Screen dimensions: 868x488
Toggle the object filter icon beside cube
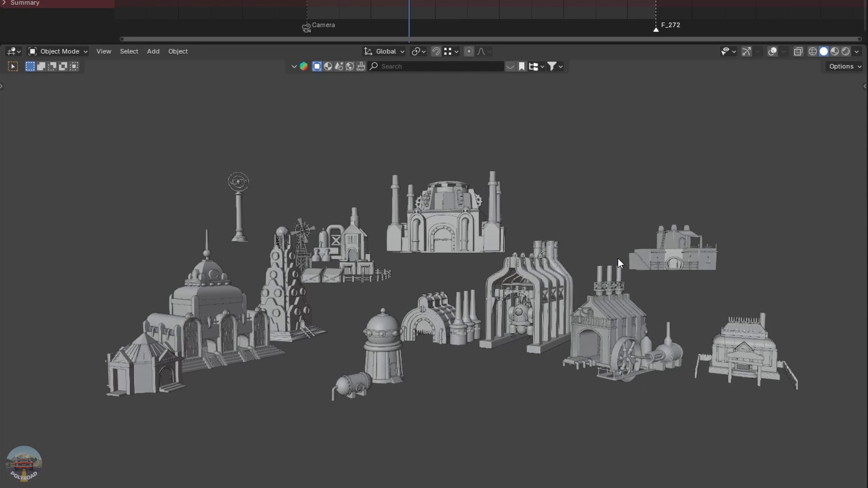point(317,66)
